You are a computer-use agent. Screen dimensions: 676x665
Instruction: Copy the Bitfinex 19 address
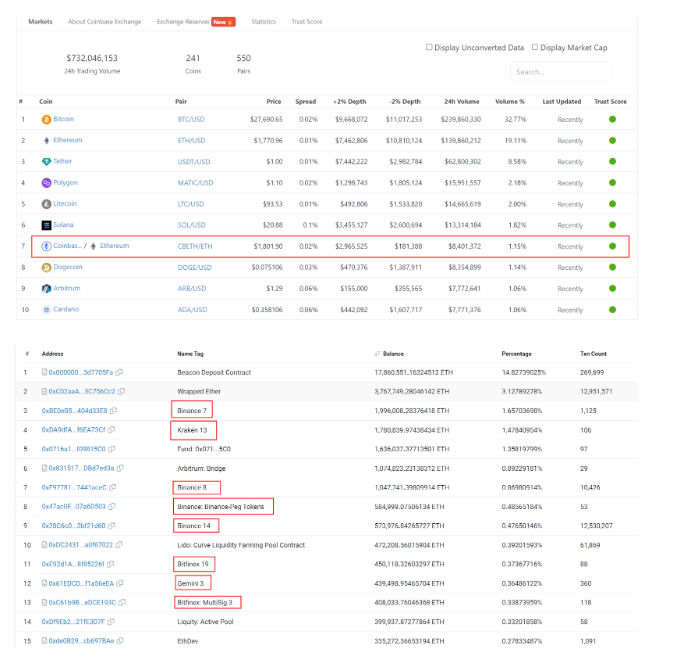click(x=111, y=564)
